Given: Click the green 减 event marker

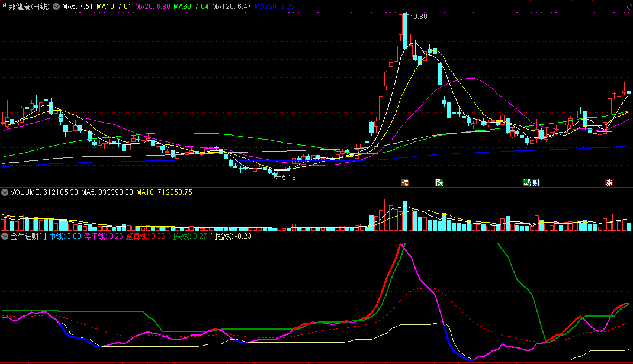Looking at the screenshot, I should [527, 183].
